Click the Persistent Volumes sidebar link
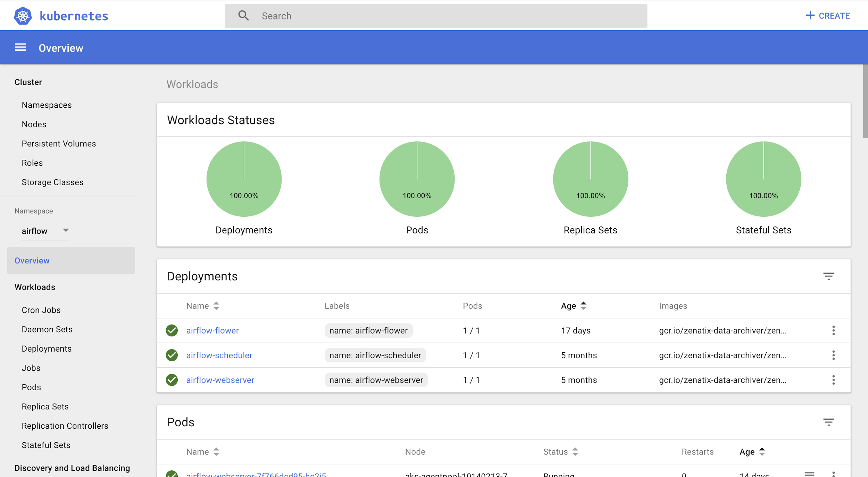Screen dimensions: 868x477 coord(59,143)
